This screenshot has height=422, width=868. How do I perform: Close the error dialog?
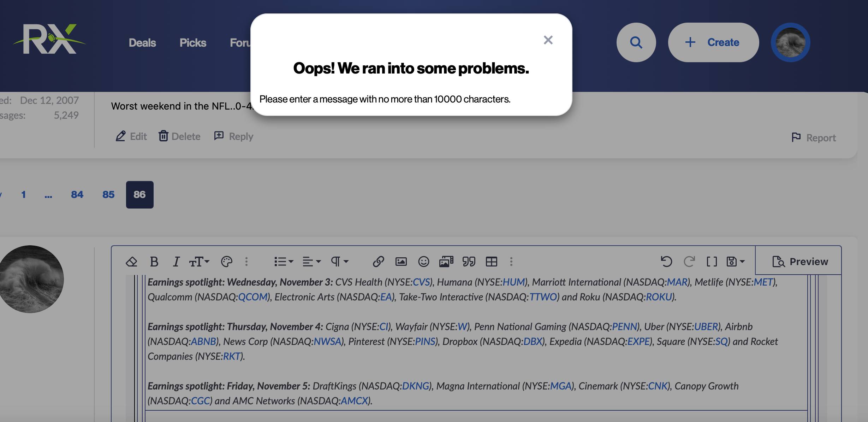coord(548,40)
